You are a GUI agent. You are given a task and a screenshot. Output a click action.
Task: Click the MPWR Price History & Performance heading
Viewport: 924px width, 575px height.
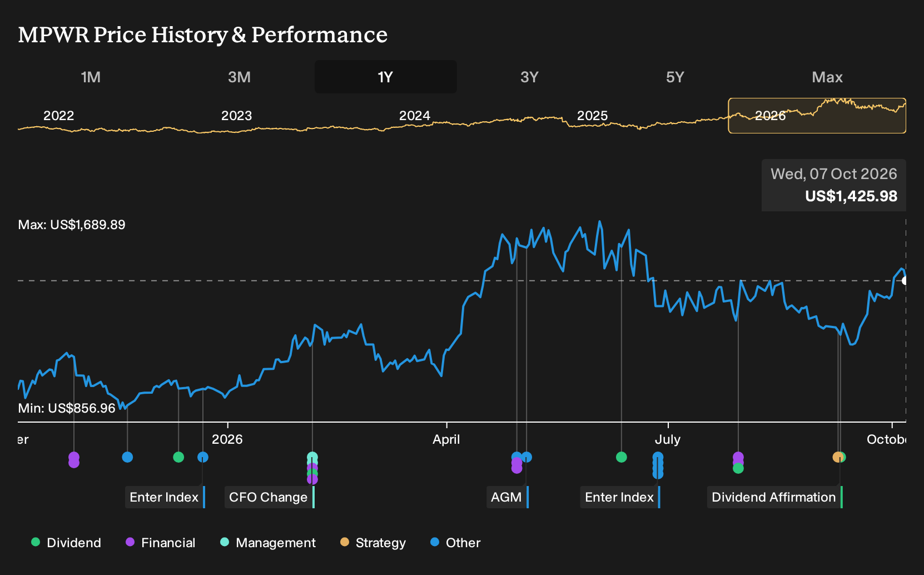coord(203,34)
